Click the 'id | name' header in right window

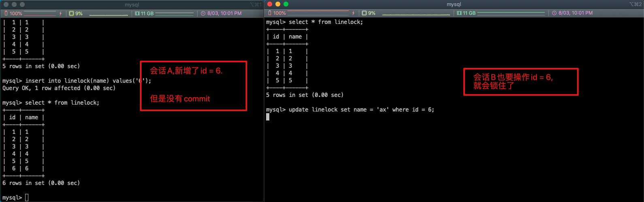pyautogui.click(x=287, y=37)
